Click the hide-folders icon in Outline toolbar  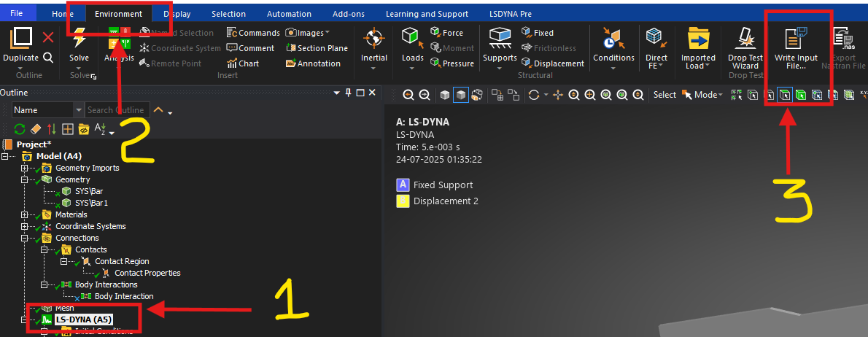pos(84,129)
